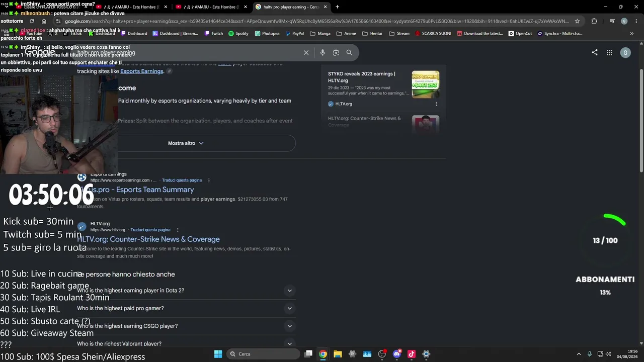644x362 pixels.
Task: Translate the HLTV.org result page
Action: 150,230
